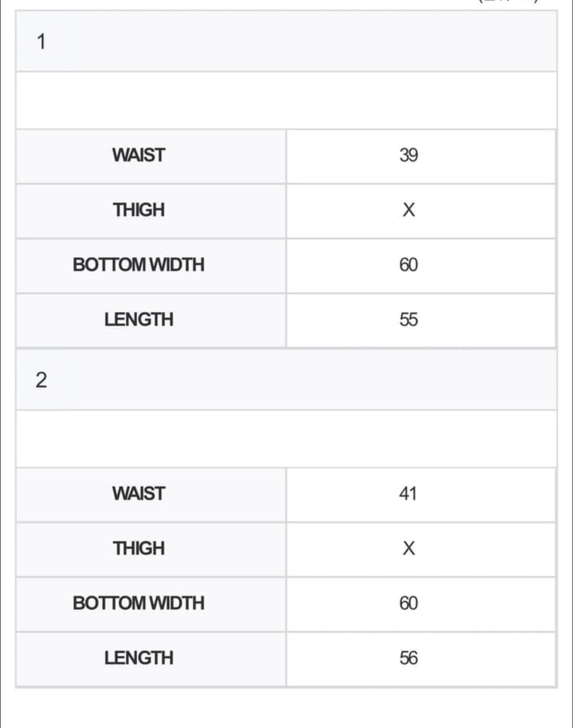Click bottom width value 60 in size 1

(408, 265)
